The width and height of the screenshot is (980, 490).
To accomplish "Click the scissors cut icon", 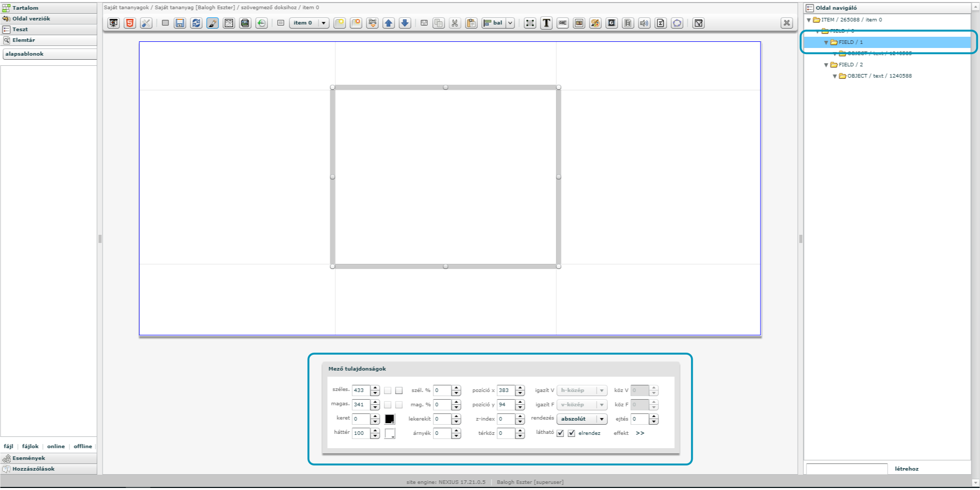I will (455, 23).
